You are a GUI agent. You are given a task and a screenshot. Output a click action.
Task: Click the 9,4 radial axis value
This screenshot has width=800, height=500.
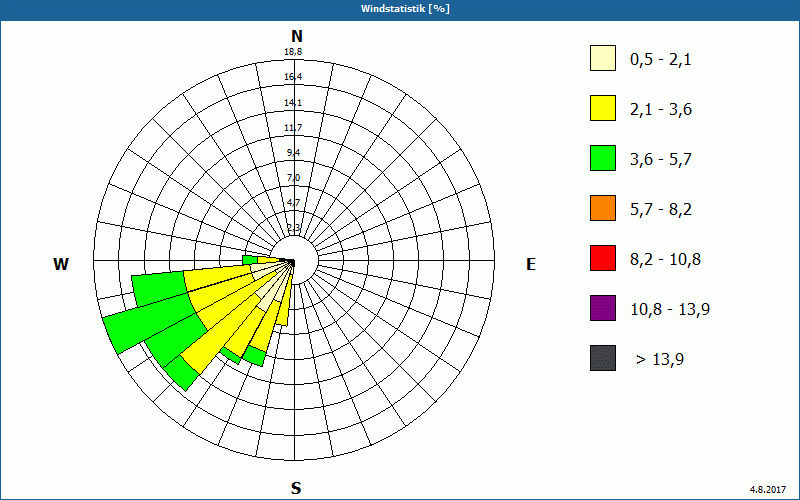click(293, 153)
